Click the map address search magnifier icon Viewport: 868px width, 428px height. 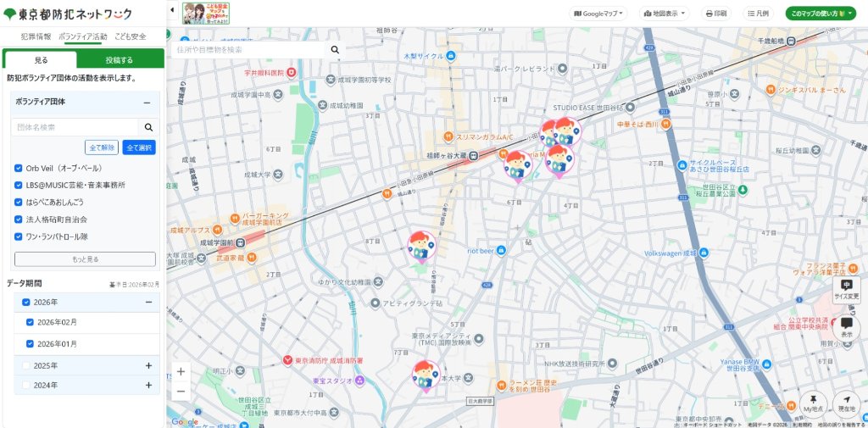pos(335,50)
